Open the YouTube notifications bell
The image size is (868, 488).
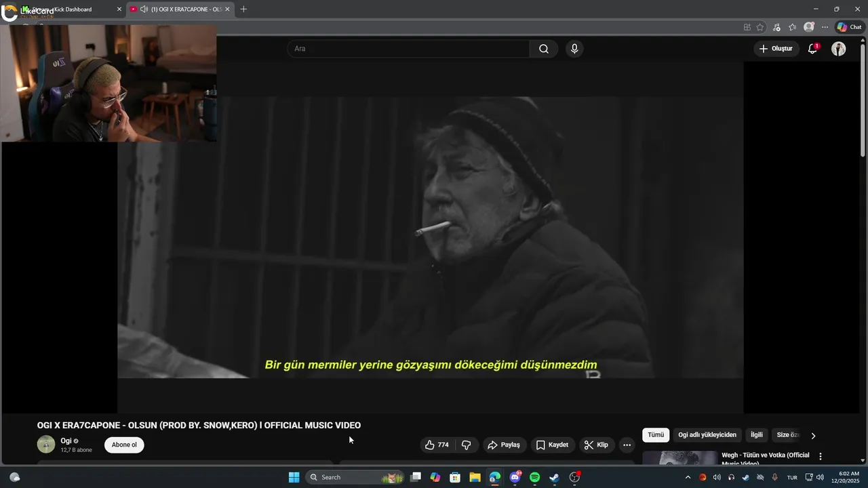[812, 49]
